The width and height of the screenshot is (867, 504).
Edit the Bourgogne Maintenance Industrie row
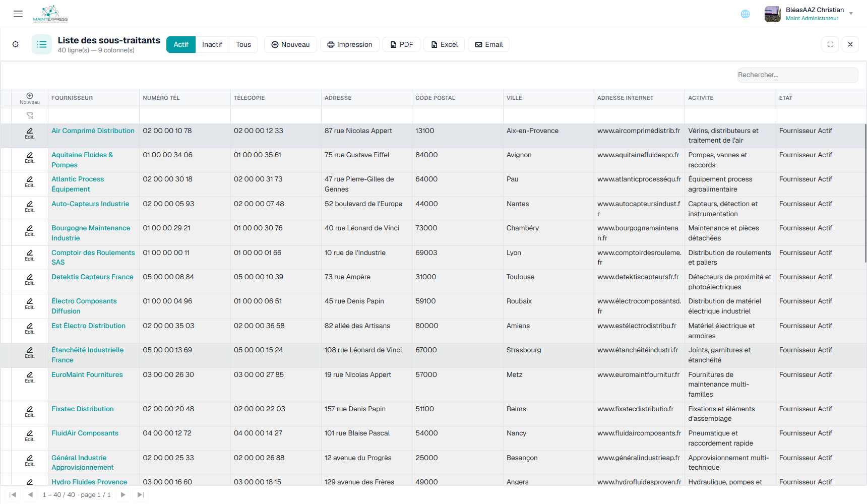click(30, 230)
